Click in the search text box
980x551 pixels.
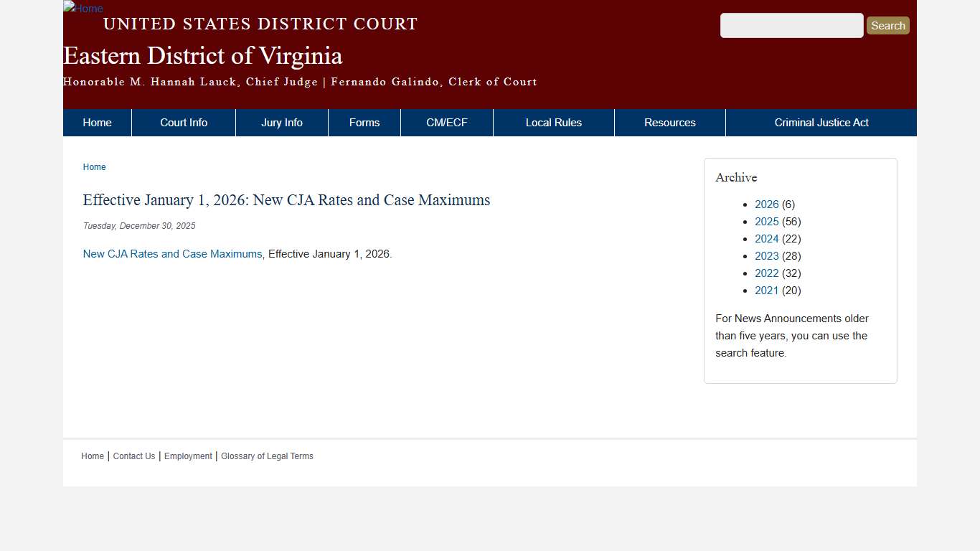click(x=791, y=25)
